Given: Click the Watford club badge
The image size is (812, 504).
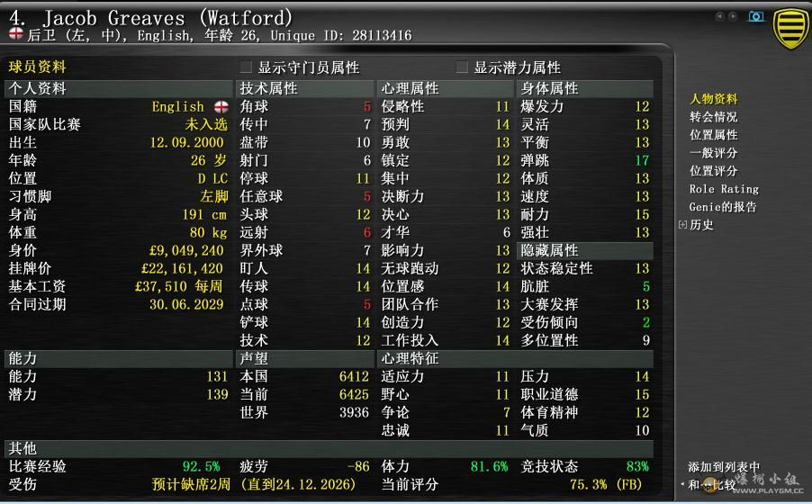Looking at the screenshot, I should (x=790, y=27).
